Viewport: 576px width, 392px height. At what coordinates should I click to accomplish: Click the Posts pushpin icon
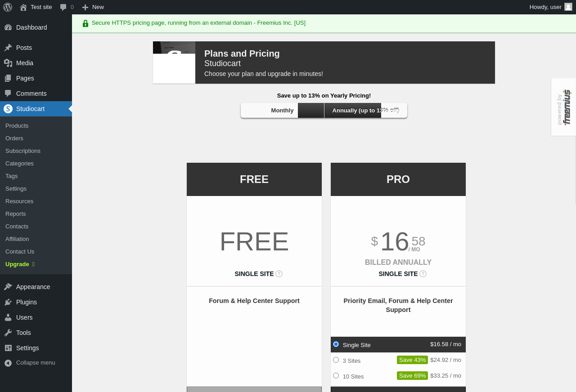point(8,48)
